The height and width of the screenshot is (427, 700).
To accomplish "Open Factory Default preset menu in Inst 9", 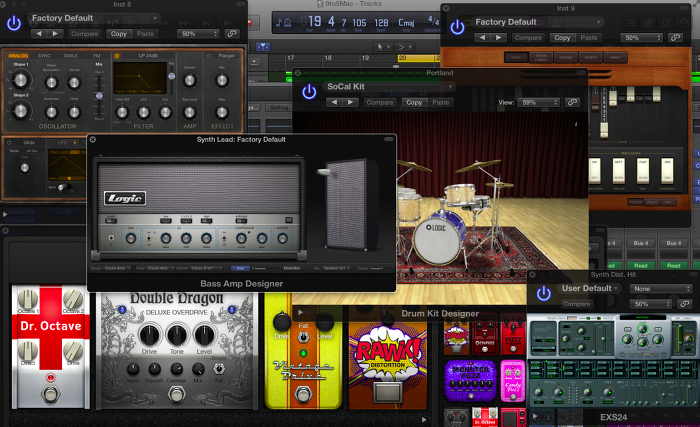I will click(537, 22).
